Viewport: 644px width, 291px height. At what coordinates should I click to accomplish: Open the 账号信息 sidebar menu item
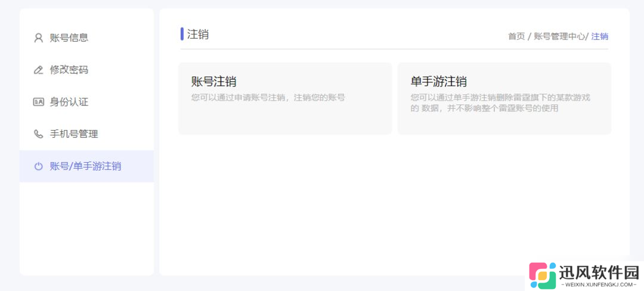(86, 38)
